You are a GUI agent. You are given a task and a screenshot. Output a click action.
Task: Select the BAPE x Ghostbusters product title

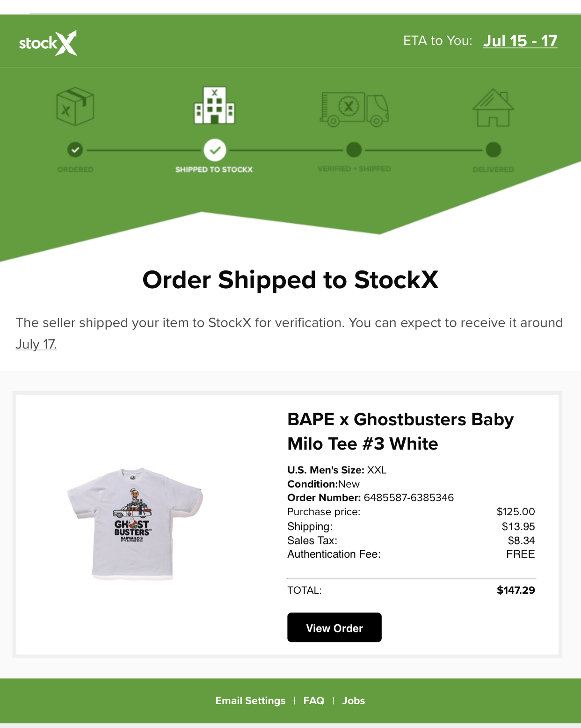399,431
